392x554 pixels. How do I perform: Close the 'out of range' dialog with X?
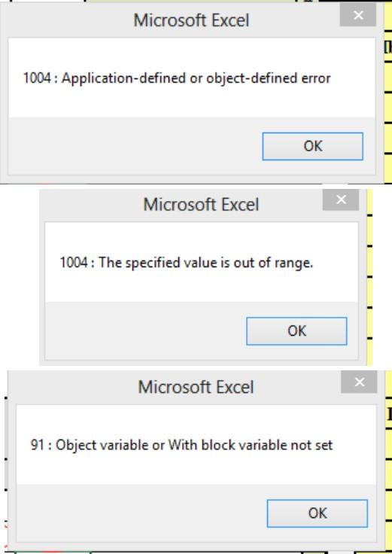tap(341, 200)
